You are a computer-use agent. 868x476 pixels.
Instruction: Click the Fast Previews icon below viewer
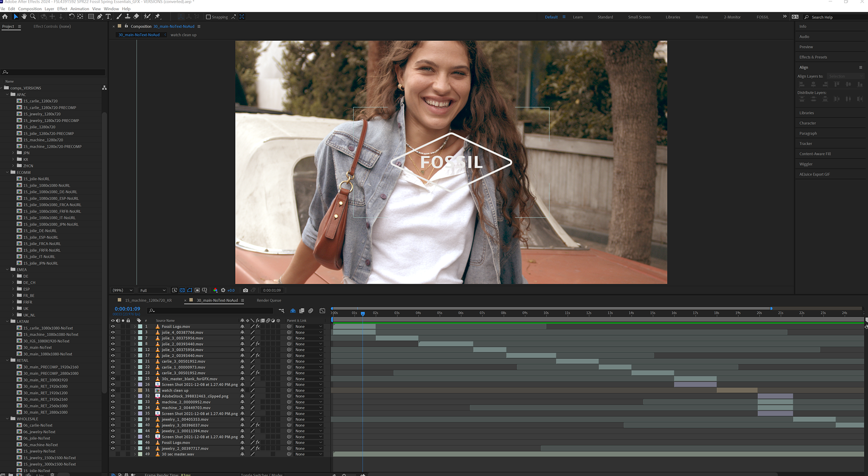(175, 290)
